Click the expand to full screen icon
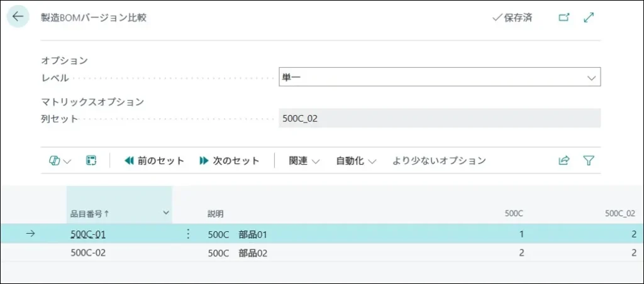 [x=589, y=18]
